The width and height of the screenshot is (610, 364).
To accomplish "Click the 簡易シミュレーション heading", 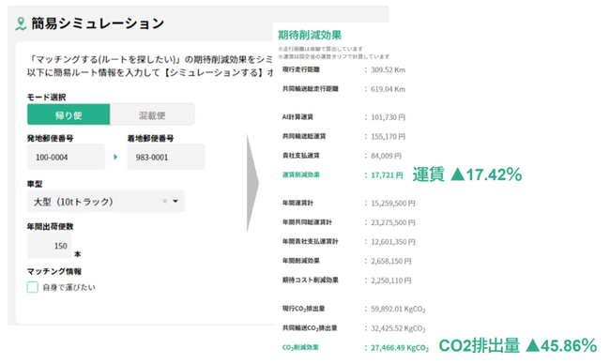I will [x=98, y=23].
